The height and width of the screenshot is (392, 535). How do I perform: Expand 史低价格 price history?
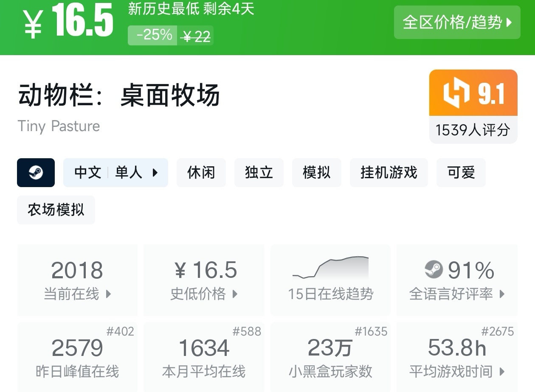(x=204, y=280)
